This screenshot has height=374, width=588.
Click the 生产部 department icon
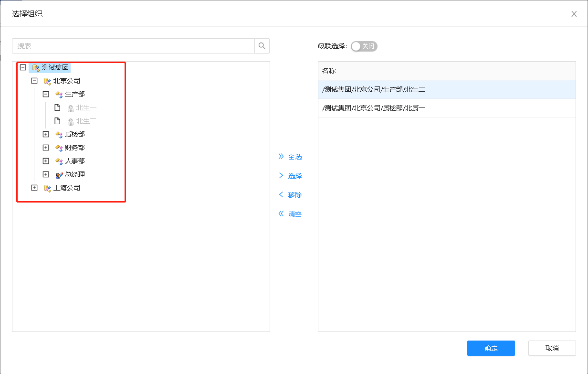point(59,95)
